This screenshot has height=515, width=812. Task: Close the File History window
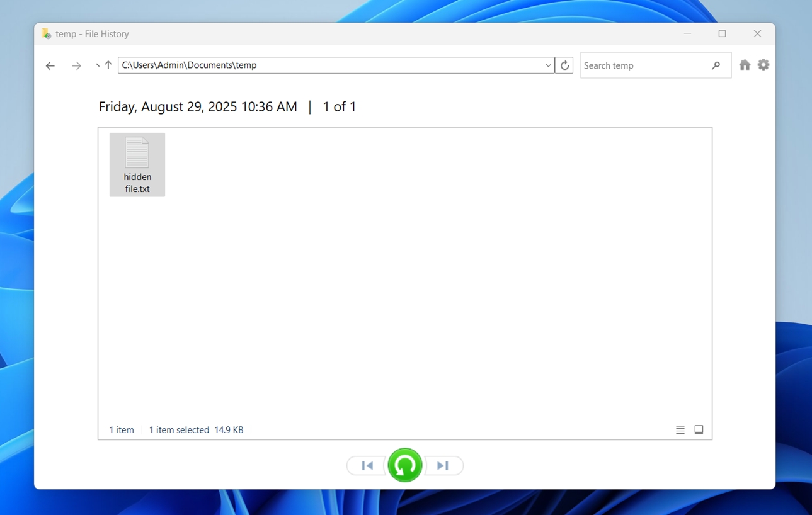click(757, 34)
